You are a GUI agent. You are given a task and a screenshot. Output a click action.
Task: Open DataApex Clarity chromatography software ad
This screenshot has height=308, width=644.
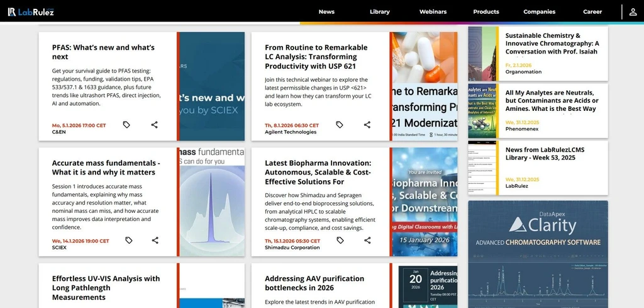pyautogui.click(x=538, y=254)
